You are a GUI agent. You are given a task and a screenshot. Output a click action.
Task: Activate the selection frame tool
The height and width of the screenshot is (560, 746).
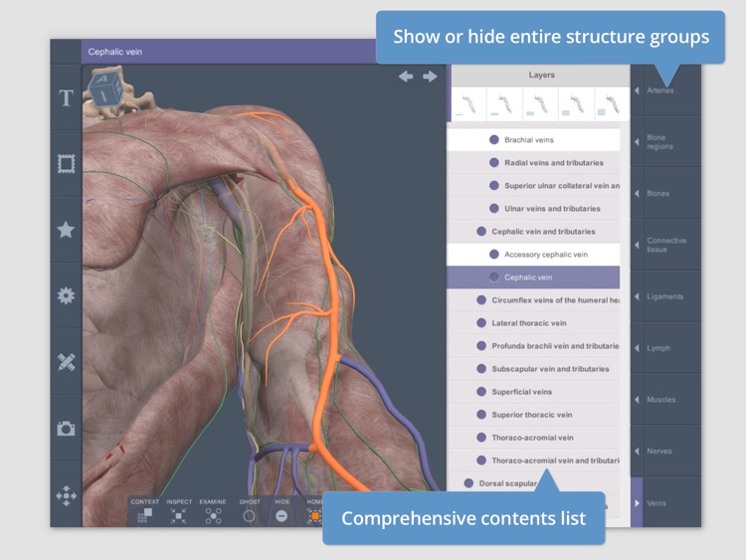pyautogui.click(x=66, y=164)
